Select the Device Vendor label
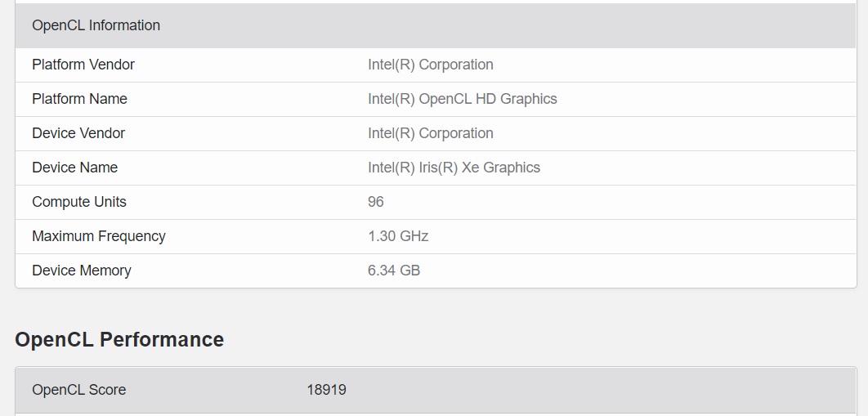 point(78,133)
